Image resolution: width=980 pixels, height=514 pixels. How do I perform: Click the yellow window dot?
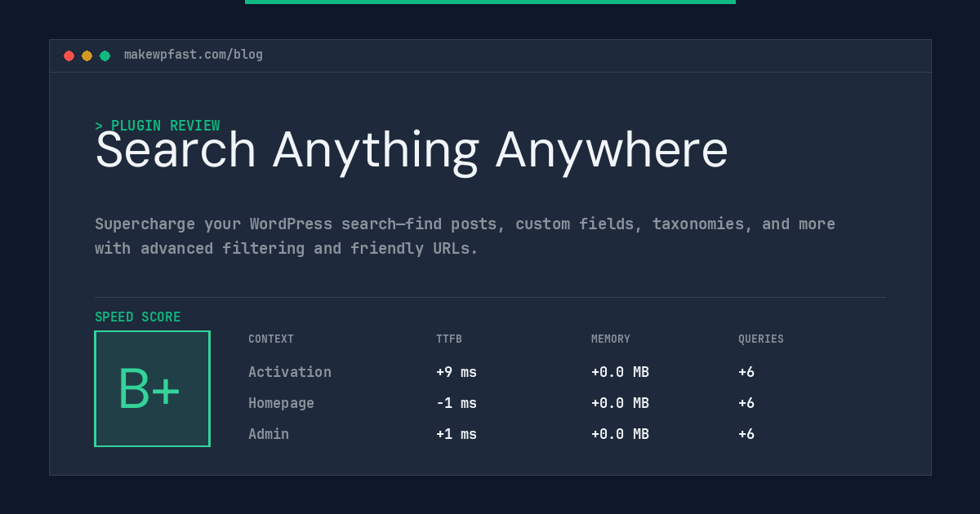coord(87,55)
